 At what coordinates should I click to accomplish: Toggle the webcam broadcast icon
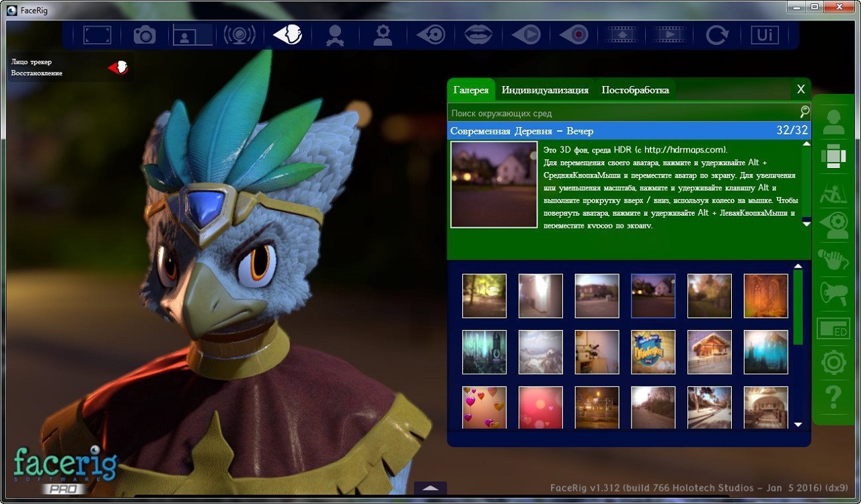[x=239, y=35]
